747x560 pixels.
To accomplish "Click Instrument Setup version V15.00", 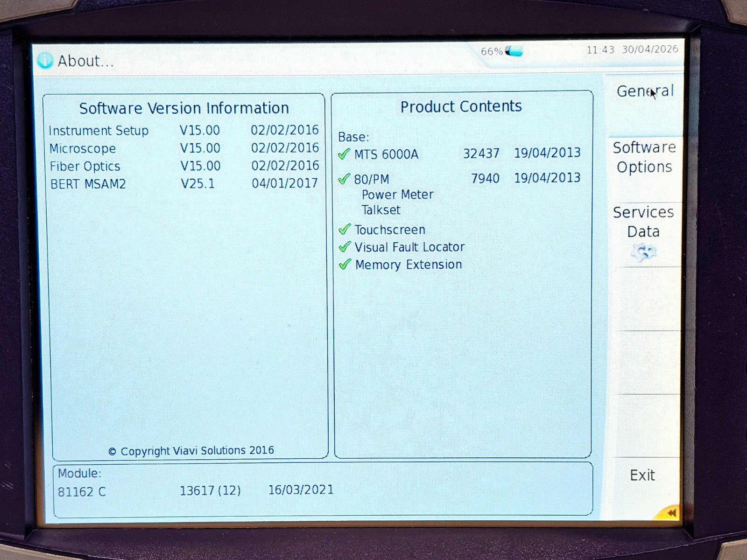I will [200, 130].
